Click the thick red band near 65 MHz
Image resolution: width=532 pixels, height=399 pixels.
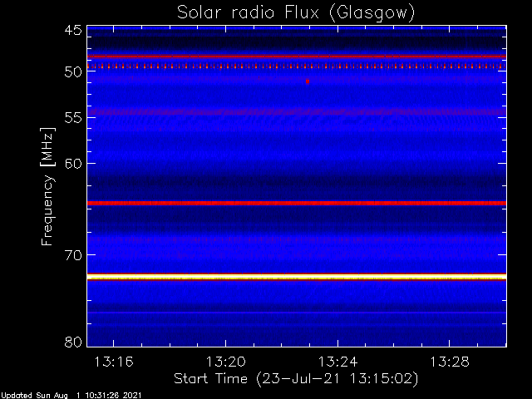coord(297,203)
